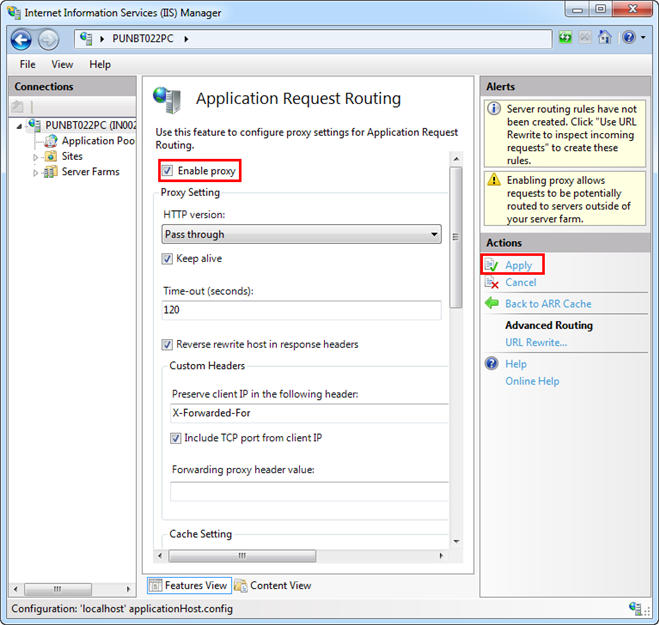The width and height of the screenshot is (659, 625).
Task: Click the Server Farms tree icon
Action: (51, 172)
